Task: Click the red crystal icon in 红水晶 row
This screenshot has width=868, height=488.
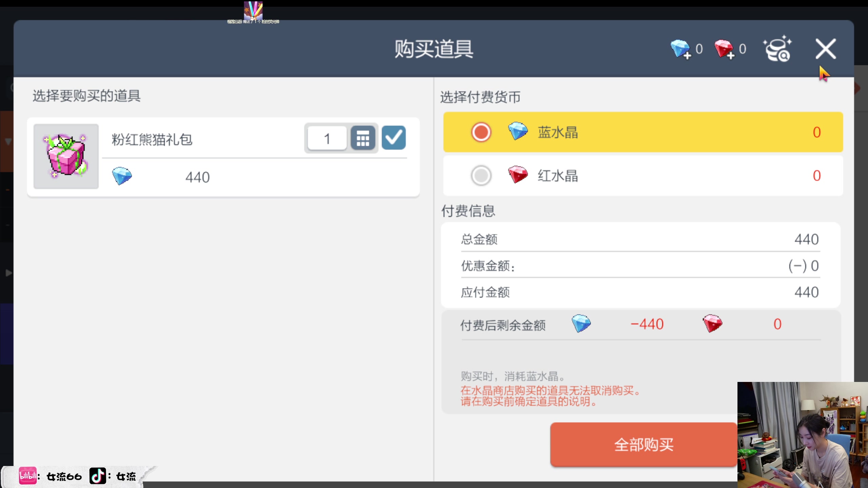Action: pos(518,175)
